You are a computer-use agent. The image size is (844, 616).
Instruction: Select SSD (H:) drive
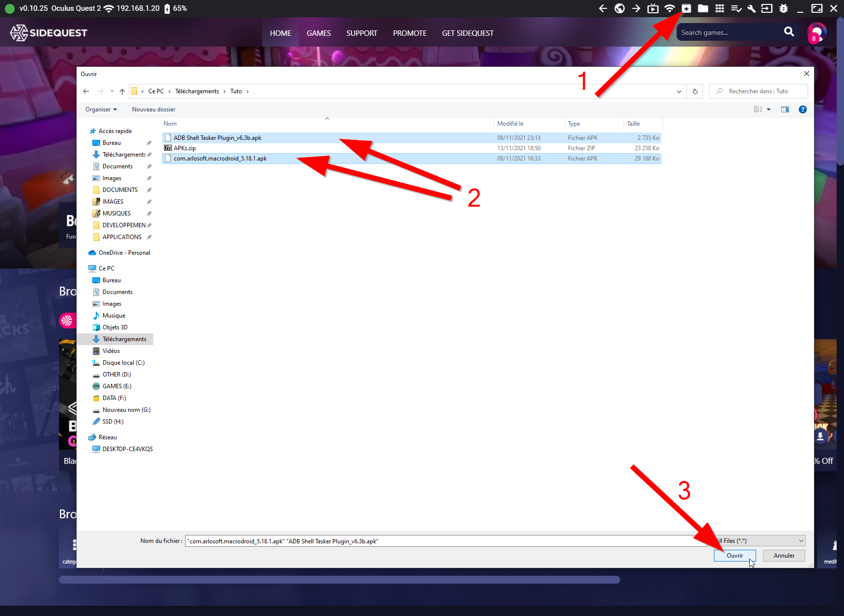pos(108,422)
